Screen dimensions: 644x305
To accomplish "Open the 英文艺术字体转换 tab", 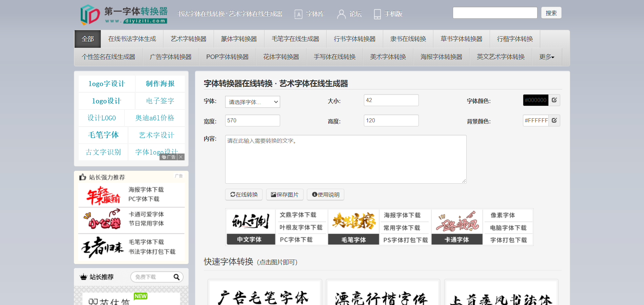I will [501, 57].
